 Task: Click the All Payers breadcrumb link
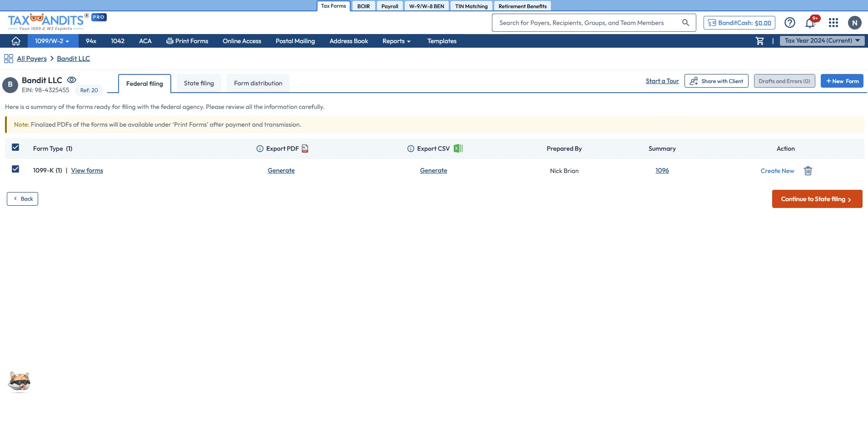point(32,59)
